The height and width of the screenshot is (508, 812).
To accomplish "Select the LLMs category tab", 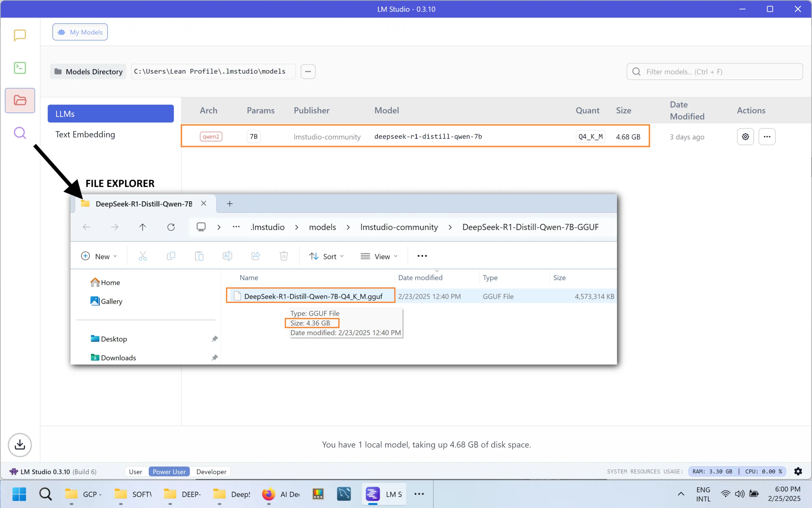I will point(111,114).
